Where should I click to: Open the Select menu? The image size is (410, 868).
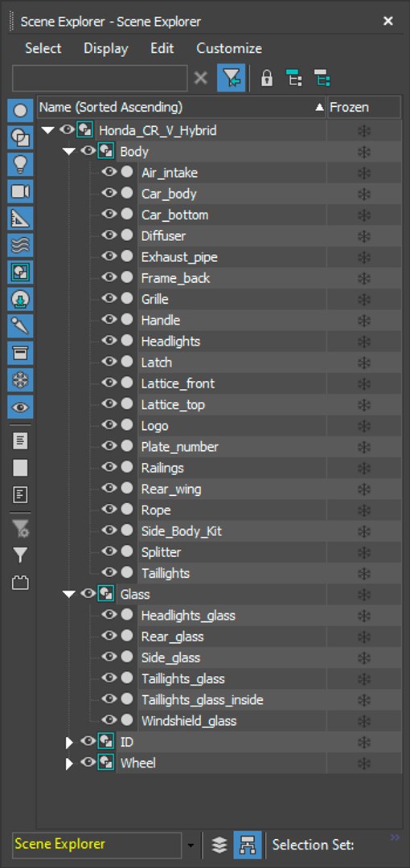pos(43,48)
